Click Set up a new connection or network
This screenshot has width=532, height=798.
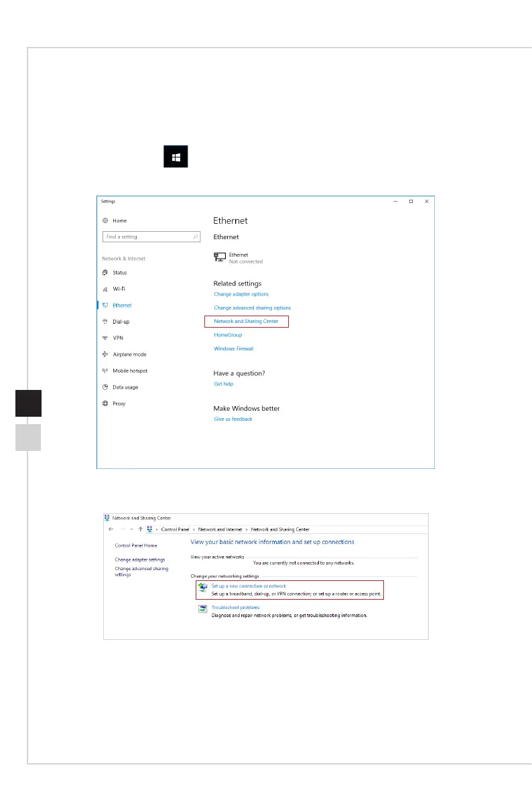(249, 586)
